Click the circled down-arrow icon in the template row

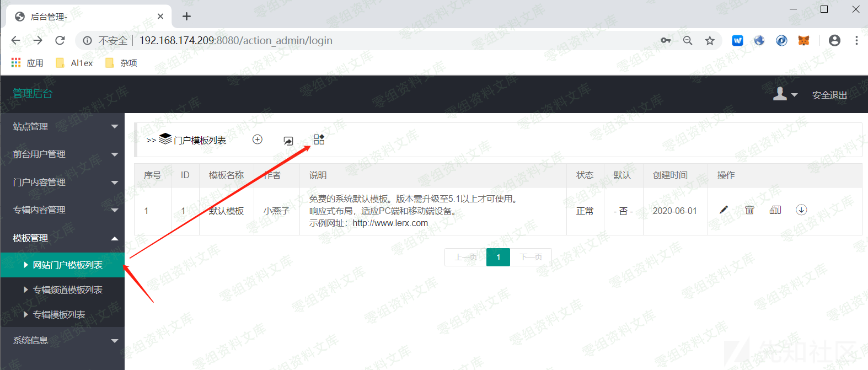point(801,210)
